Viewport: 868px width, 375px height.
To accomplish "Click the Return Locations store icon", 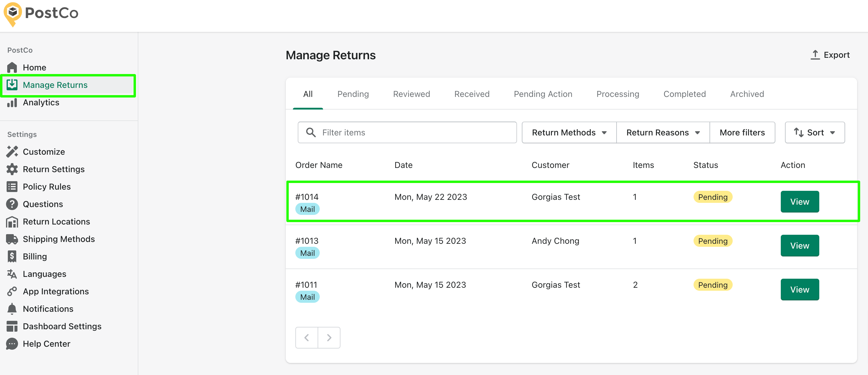I will 12,222.
